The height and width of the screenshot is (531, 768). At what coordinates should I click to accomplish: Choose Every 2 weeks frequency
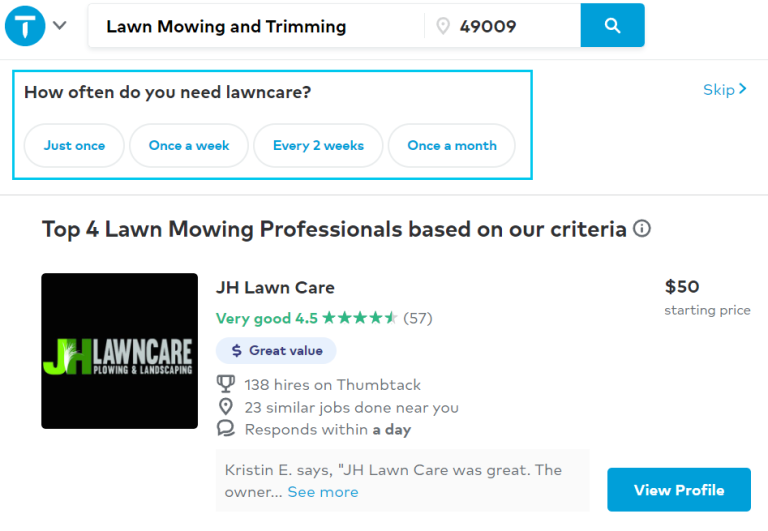click(x=318, y=145)
